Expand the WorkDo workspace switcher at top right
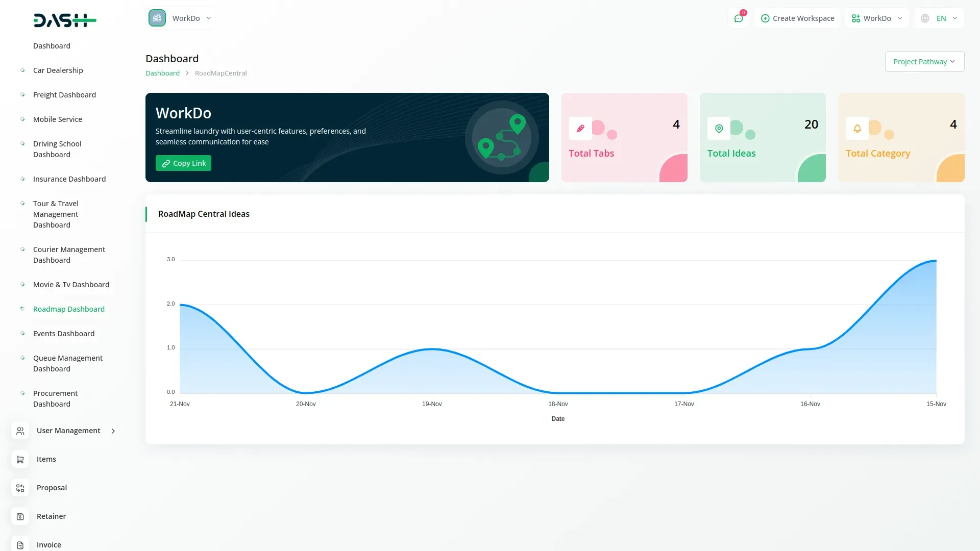Image resolution: width=980 pixels, height=551 pixels. coord(877,18)
